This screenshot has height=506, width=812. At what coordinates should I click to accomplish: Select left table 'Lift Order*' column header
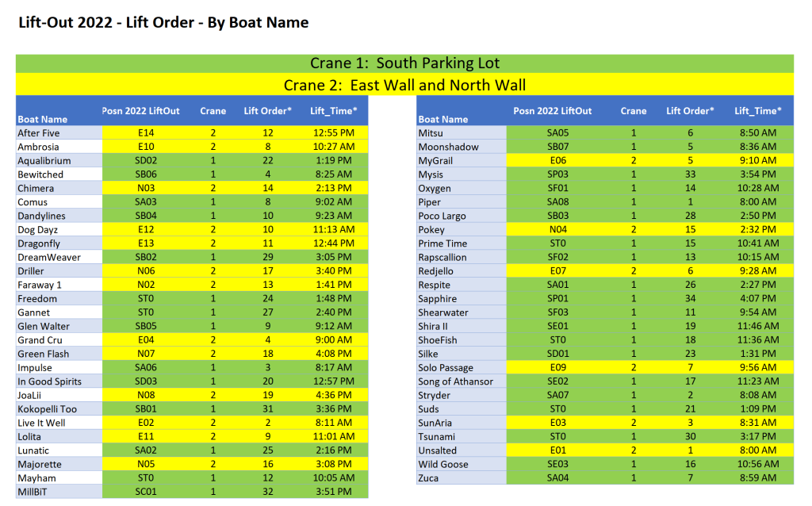[268, 111]
